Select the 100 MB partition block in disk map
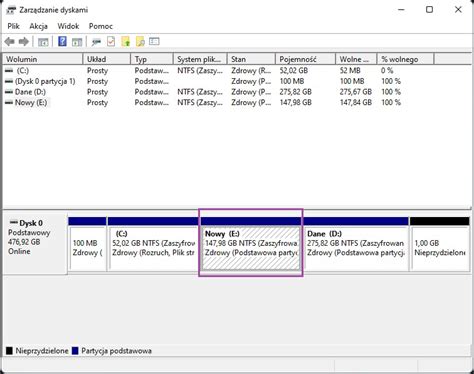 (87, 244)
